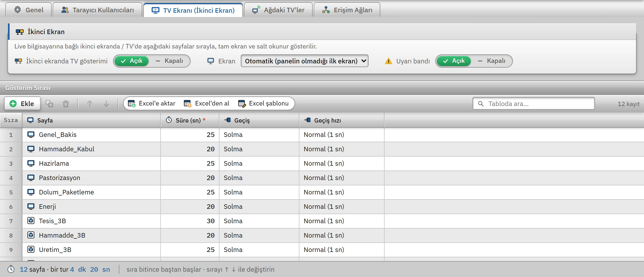Click the trash delete icon

point(66,104)
